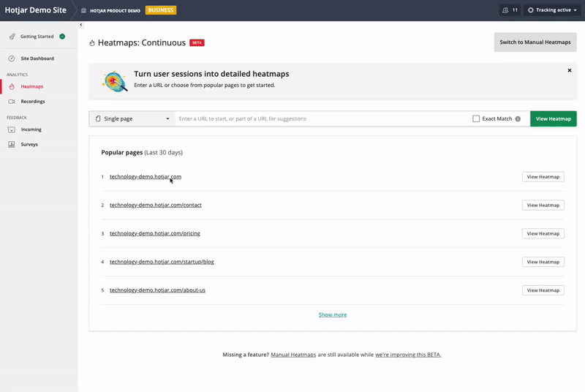Click the Show more link
This screenshot has width=585, height=392.
(333, 314)
